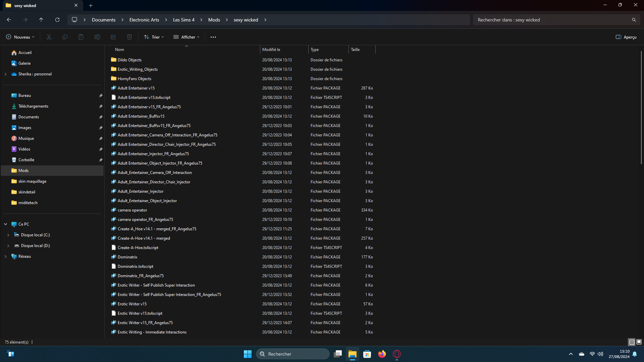Toggle the Aperçu preview pane
This screenshot has width=644, height=362.
tap(626, 37)
